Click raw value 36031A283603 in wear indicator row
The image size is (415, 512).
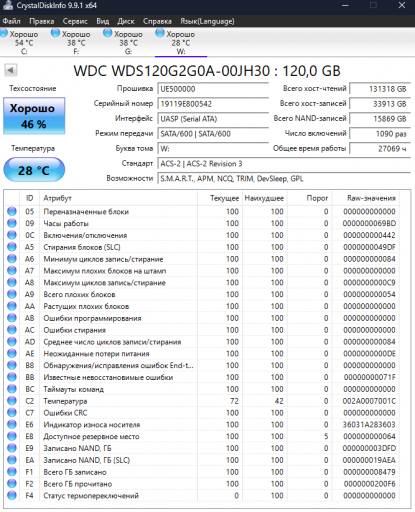point(369,425)
